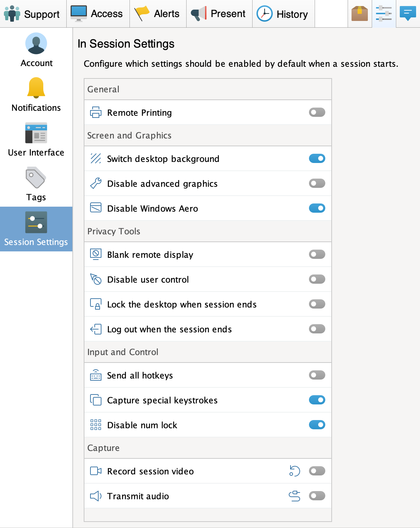
Task: Click the restart options icon on Record session video row
Action: (294, 471)
